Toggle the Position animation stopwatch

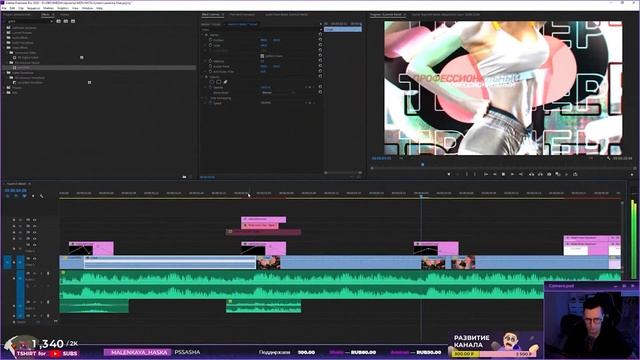[210, 40]
